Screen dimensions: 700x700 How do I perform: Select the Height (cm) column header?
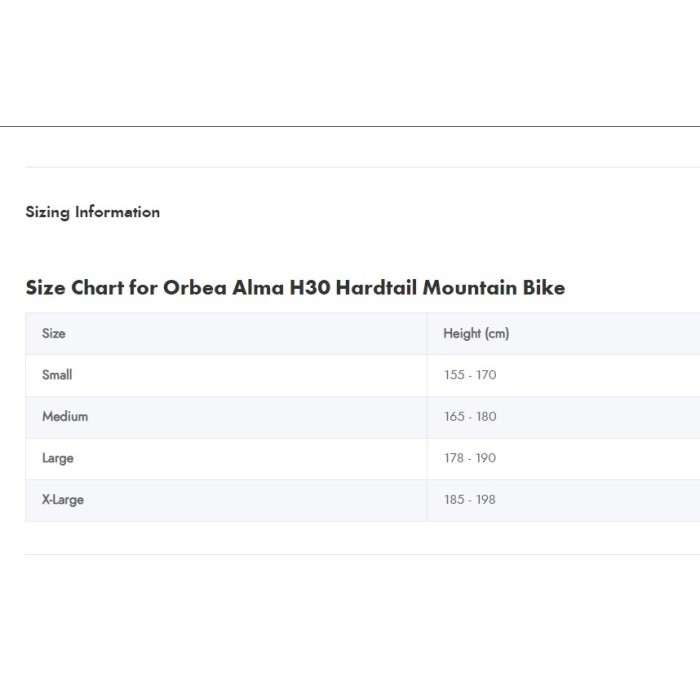476,333
